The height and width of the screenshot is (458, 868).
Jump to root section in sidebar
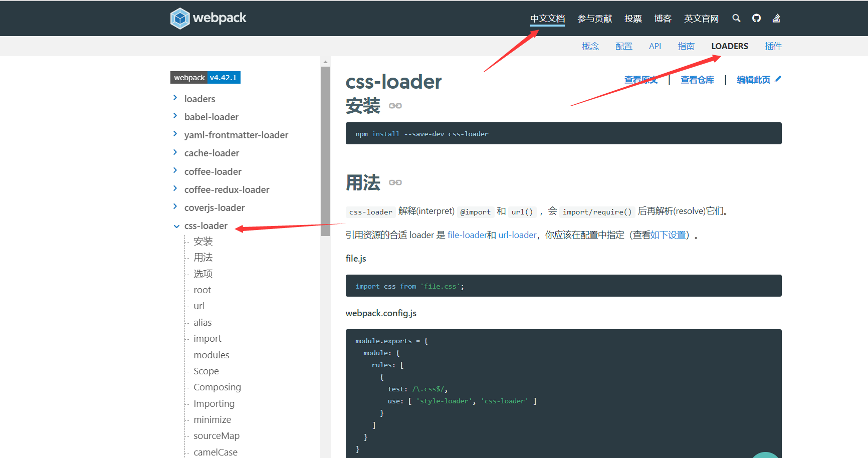pyautogui.click(x=202, y=290)
